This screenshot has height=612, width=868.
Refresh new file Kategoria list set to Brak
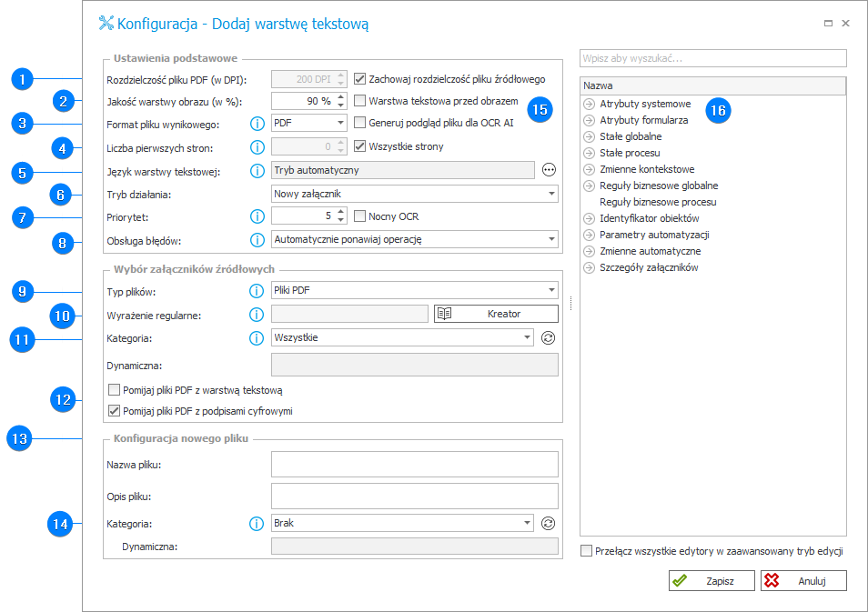[548, 523]
